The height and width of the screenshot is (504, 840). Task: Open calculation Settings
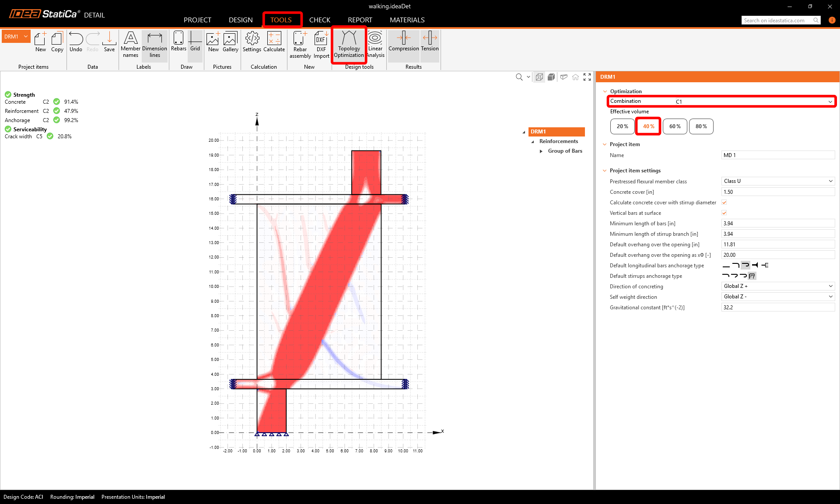coord(252,42)
